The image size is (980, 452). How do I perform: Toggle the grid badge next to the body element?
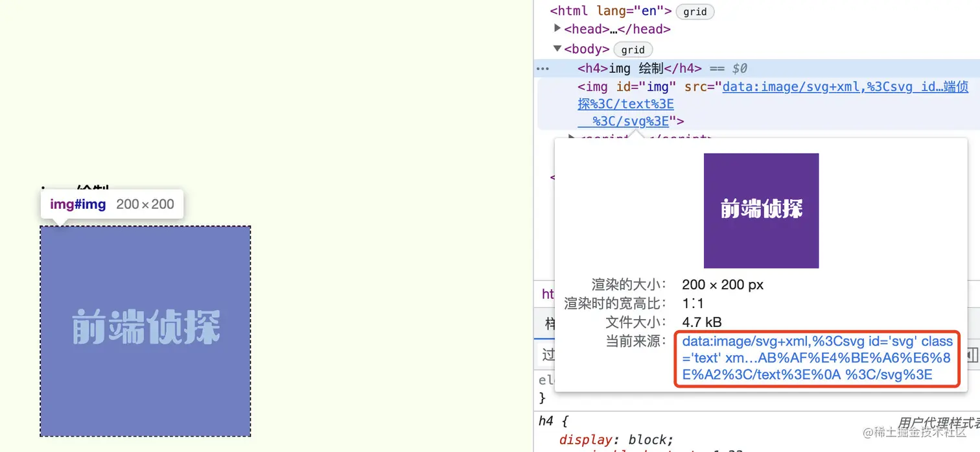(x=633, y=49)
